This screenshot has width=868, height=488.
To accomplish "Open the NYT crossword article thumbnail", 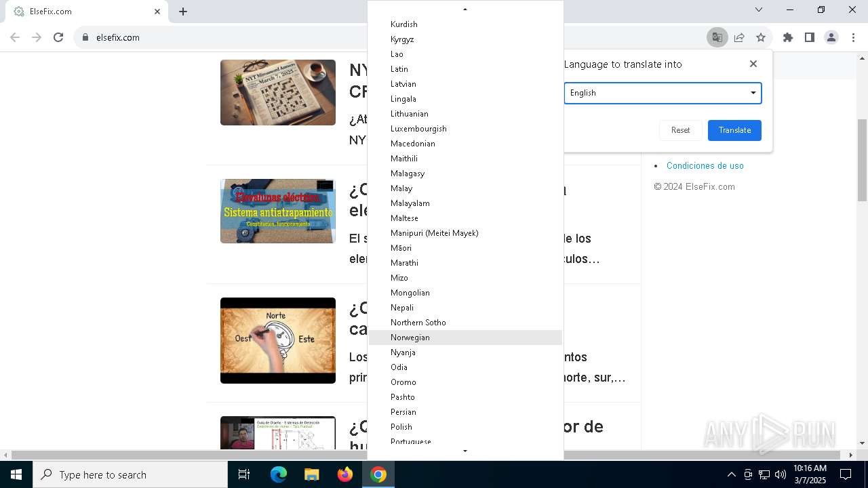I will (278, 92).
